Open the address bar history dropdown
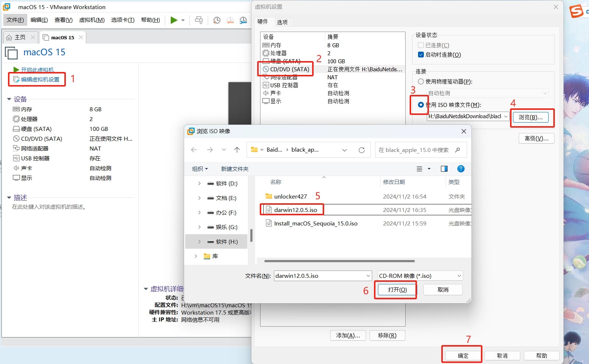Screen dimensions: 589x364 pos(345,150)
